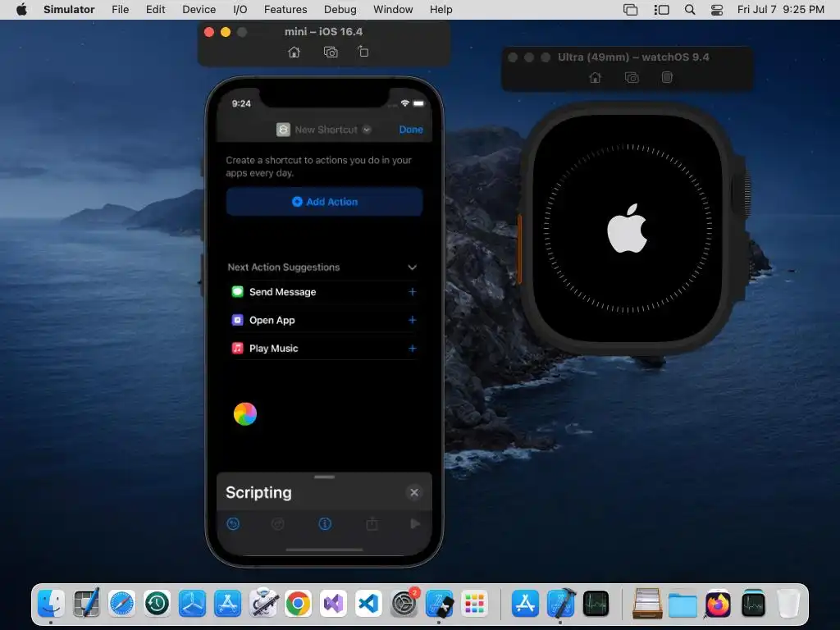
Task: Open the New Shortcut title dropdown chevron
Action: pyautogui.click(x=367, y=130)
